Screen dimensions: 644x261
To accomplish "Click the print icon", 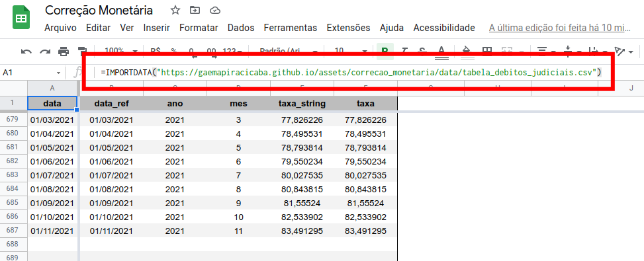I will pos(64,52).
